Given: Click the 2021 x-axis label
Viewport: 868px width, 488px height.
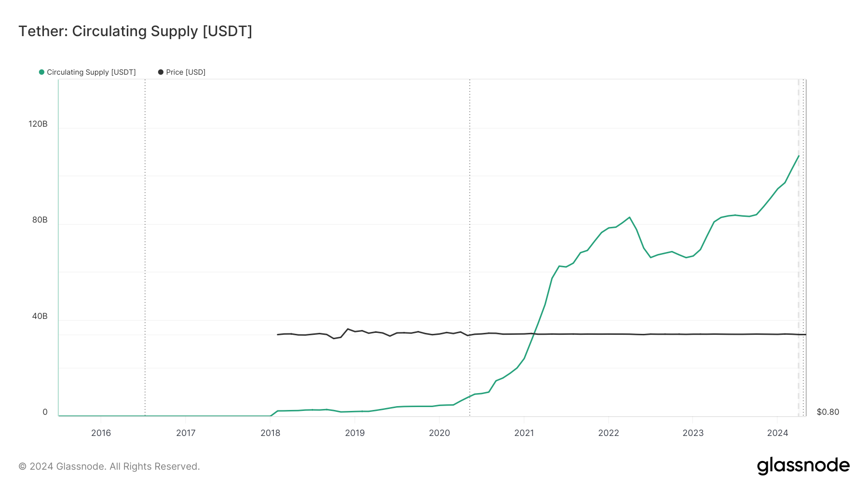Looking at the screenshot, I should [524, 433].
